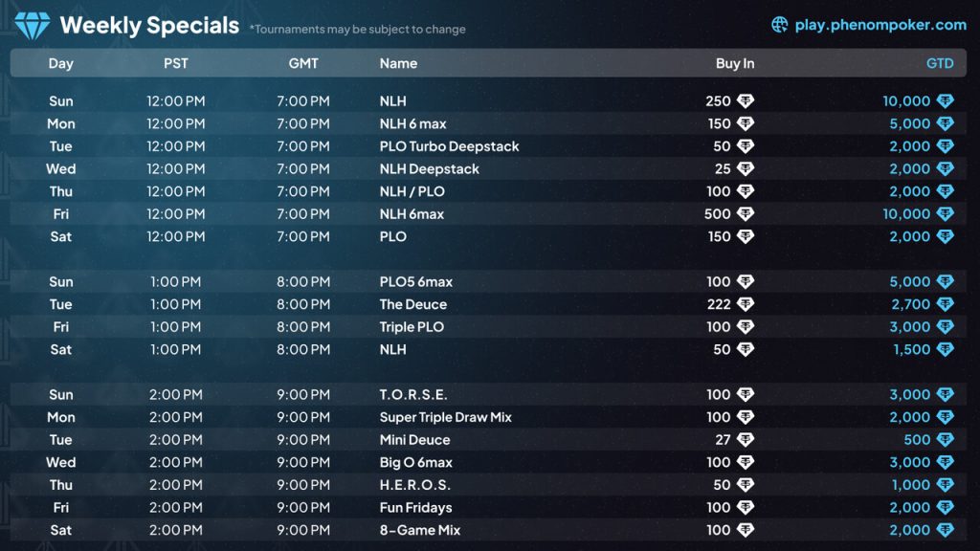Select the PLO Turbo Deepstack tournament name

[x=449, y=146]
